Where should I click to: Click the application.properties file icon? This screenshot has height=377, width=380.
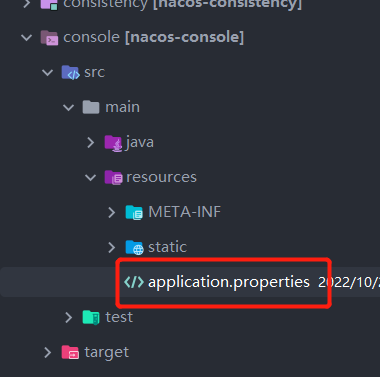point(134,282)
